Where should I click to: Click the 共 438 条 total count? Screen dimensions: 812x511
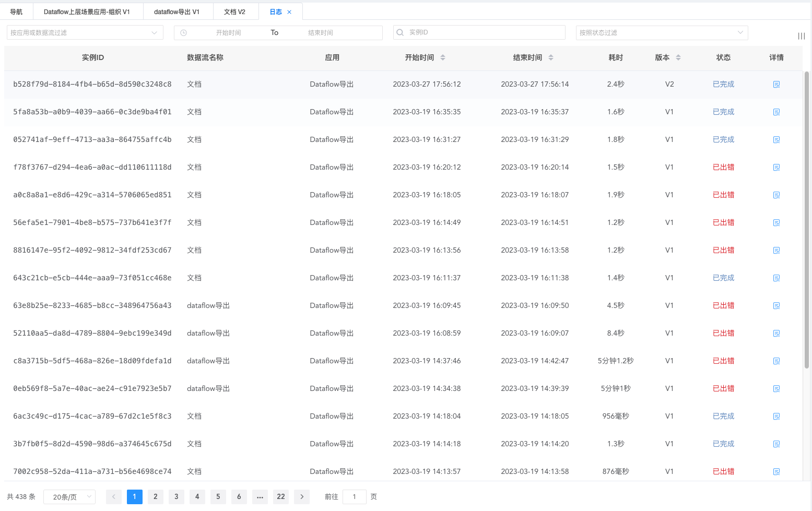pyautogui.click(x=21, y=497)
